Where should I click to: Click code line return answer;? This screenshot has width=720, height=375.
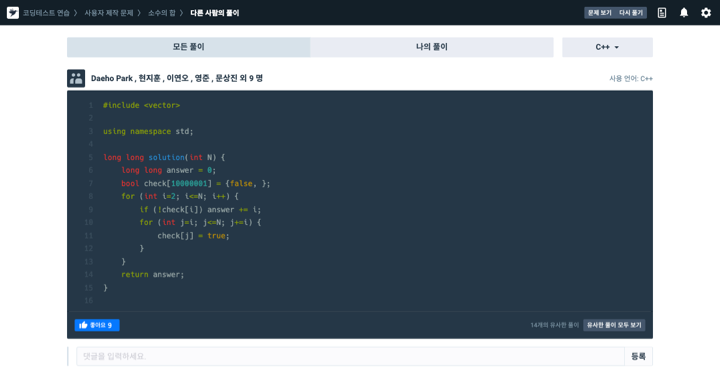(152, 274)
